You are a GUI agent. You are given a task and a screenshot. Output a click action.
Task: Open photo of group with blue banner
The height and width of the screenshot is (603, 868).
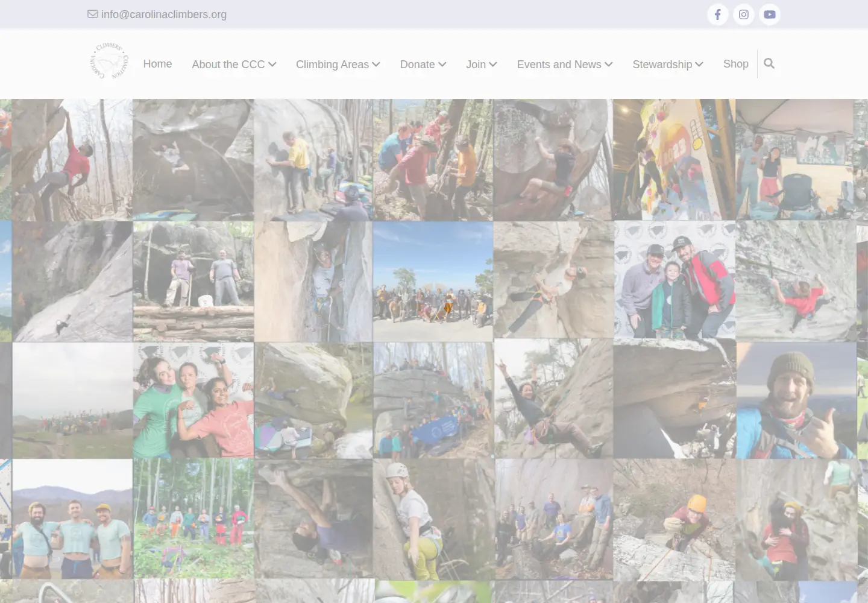[433, 400]
